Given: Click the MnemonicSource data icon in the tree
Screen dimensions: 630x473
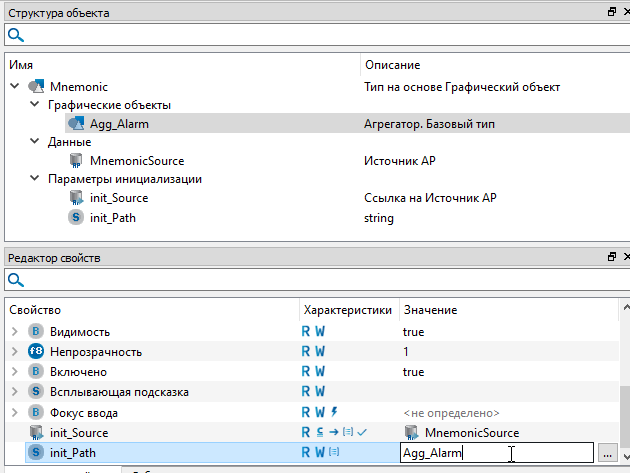Looking at the screenshot, I should coord(76,160).
